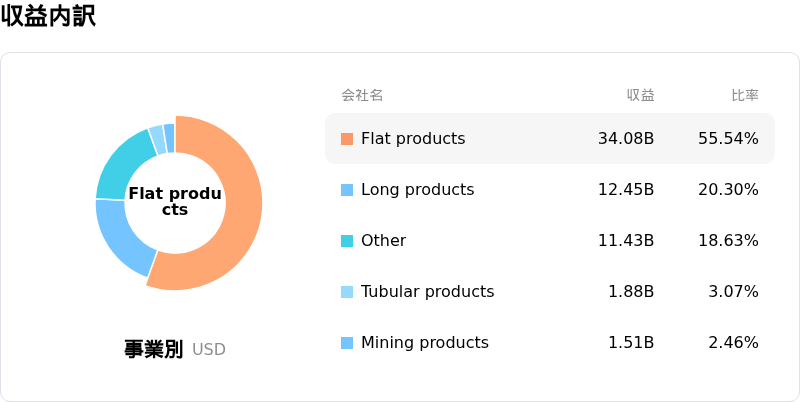Click the orange Flat products color swatch
This screenshot has width=800, height=402.
pyautogui.click(x=347, y=139)
